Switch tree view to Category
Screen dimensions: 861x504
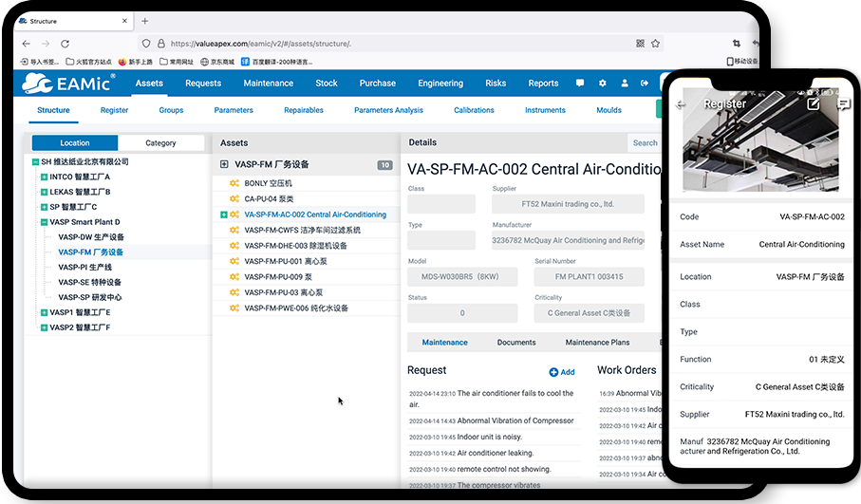160,143
